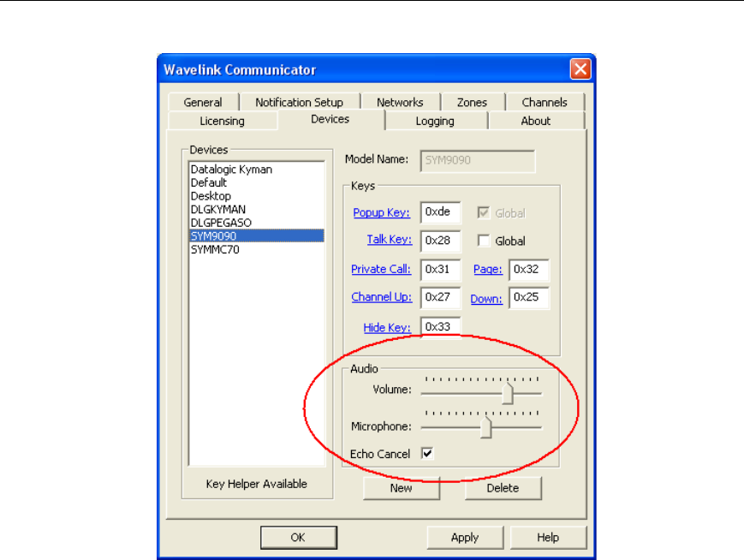
Task: Open the Private Call link
Action: [x=381, y=269]
